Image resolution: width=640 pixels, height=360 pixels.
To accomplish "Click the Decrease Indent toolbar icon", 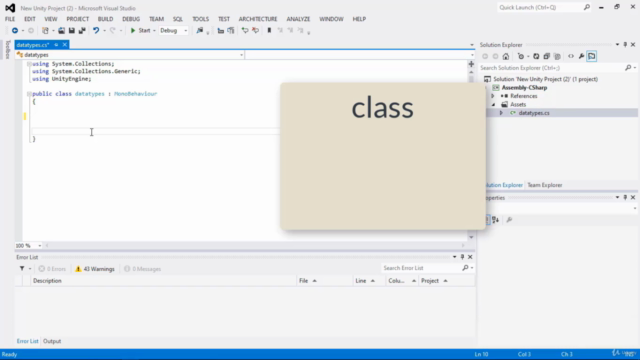I will coord(220,31).
